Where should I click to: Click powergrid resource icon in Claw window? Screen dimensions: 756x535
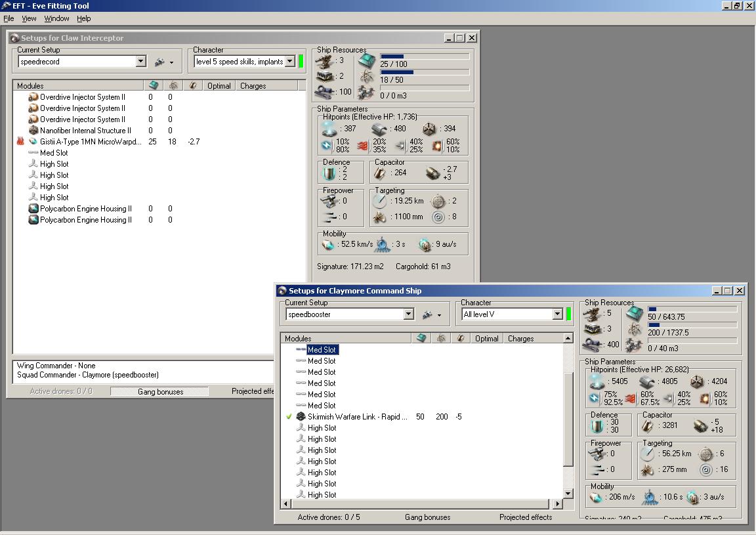[x=367, y=76]
